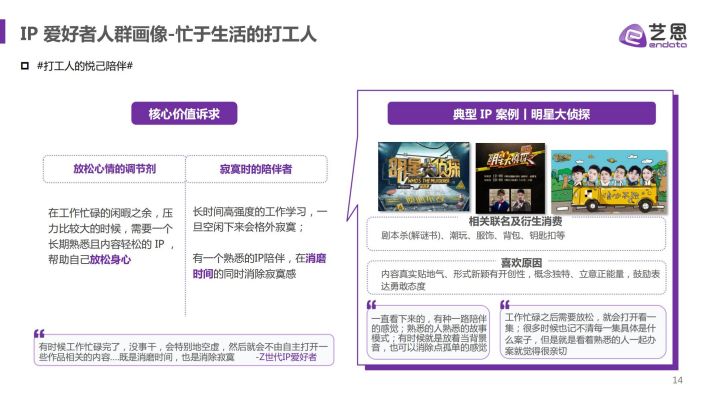The image size is (710, 399).
Task: Click the quote mark icon above middle quote box
Action: [x=371, y=304]
